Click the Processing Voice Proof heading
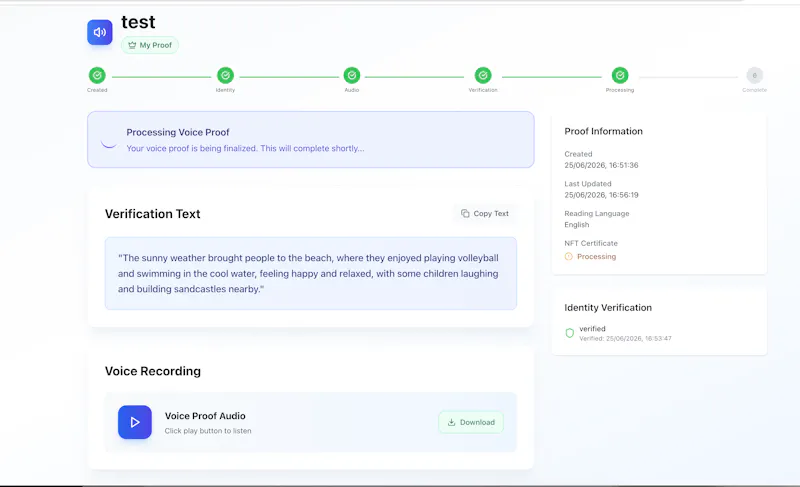This screenshot has width=800, height=487. [178, 132]
